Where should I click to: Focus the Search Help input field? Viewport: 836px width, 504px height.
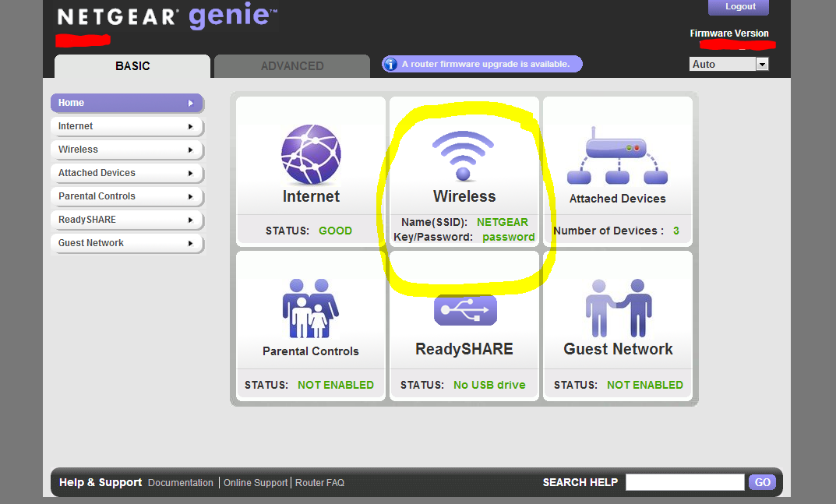click(x=685, y=482)
